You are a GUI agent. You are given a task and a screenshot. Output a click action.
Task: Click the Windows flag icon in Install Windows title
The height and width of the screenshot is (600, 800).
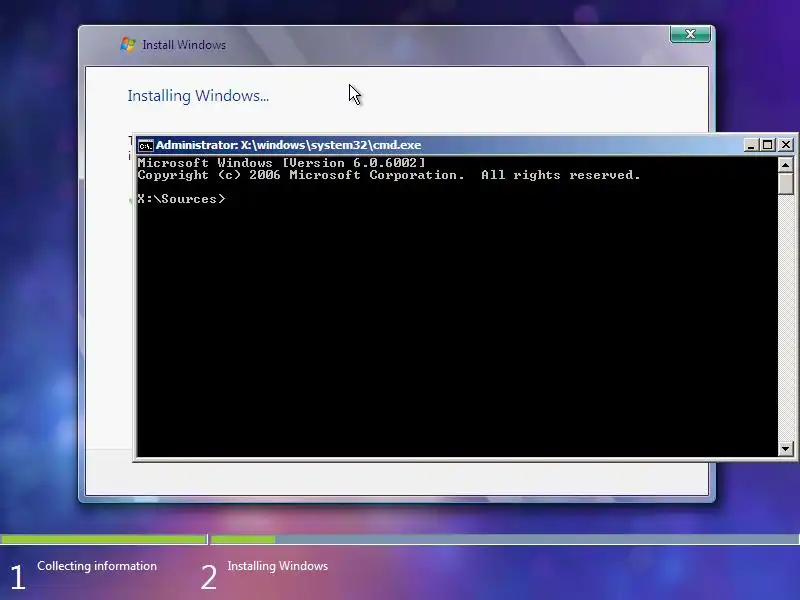(x=128, y=44)
